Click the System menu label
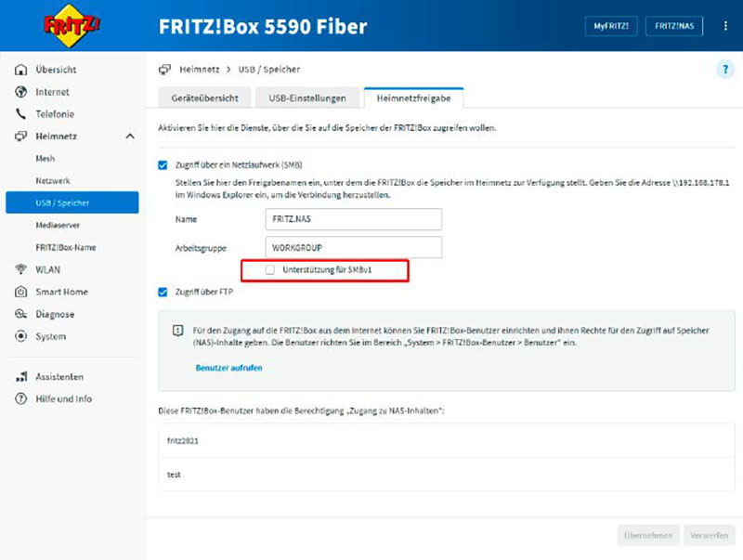 [x=51, y=336]
